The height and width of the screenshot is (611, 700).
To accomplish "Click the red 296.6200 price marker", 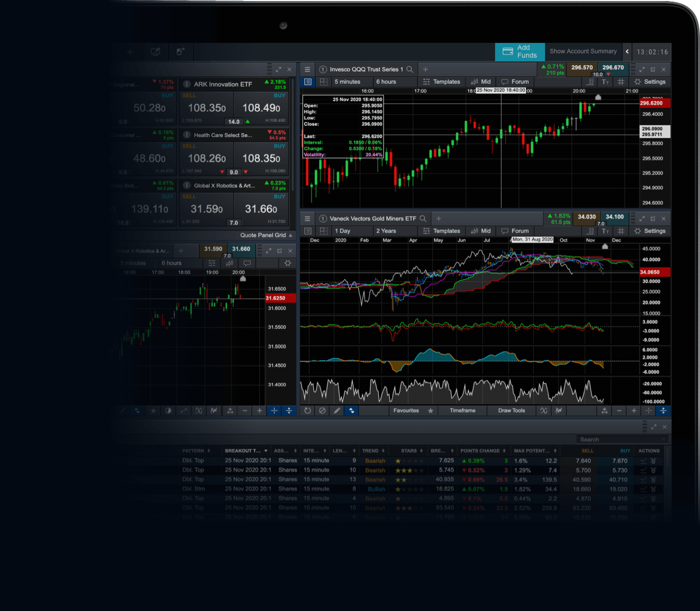I will [x=654, y=103].
